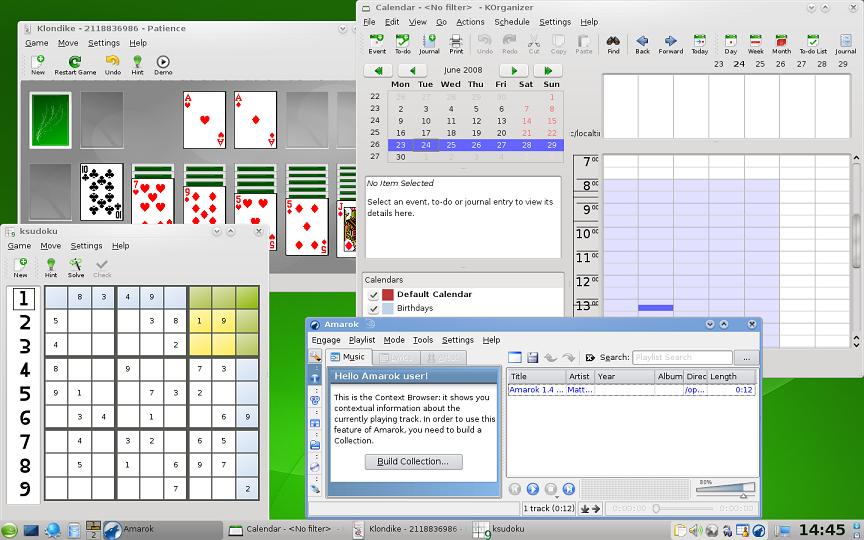Select date 24 in KOrganizer mini calendar
Screen dimensions: 864x540
pos(425,145)
